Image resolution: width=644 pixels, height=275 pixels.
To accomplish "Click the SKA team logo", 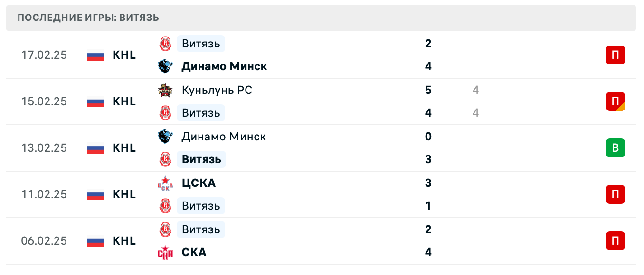I will coord(165,252).
